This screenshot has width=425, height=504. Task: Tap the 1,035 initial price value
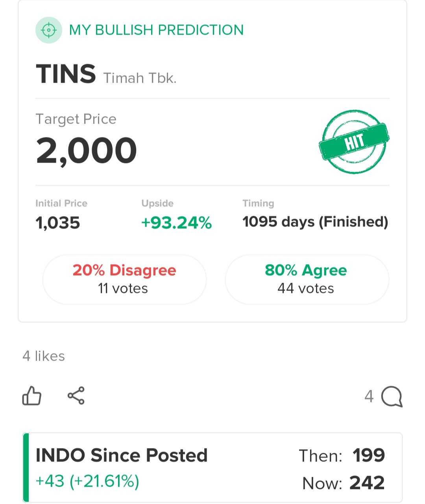58,223
